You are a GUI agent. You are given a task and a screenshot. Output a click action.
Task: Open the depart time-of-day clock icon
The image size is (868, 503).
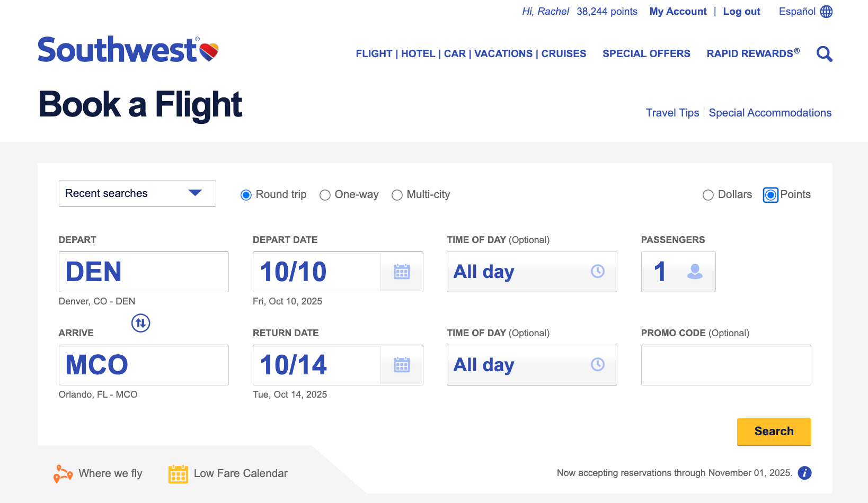click(x=598, y=272)
